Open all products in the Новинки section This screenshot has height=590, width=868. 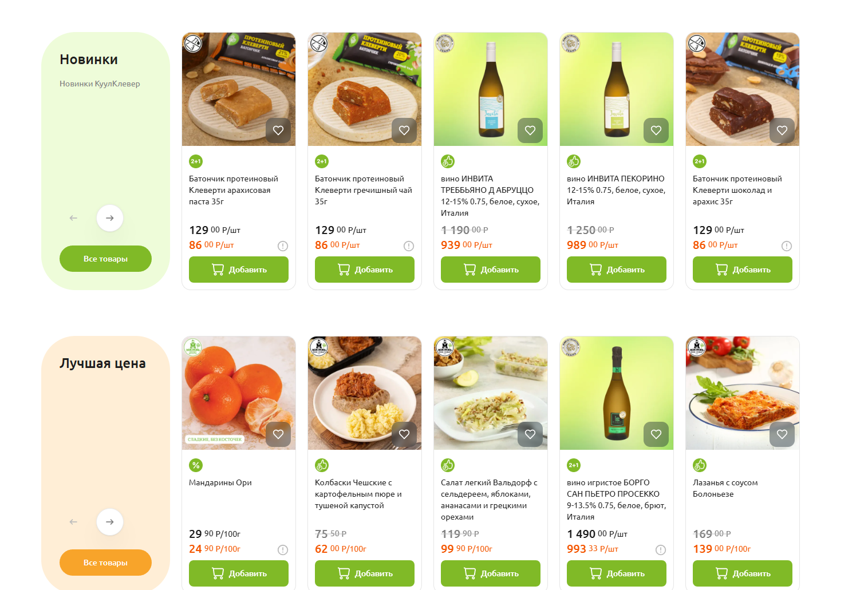click(x=105, y=259)
